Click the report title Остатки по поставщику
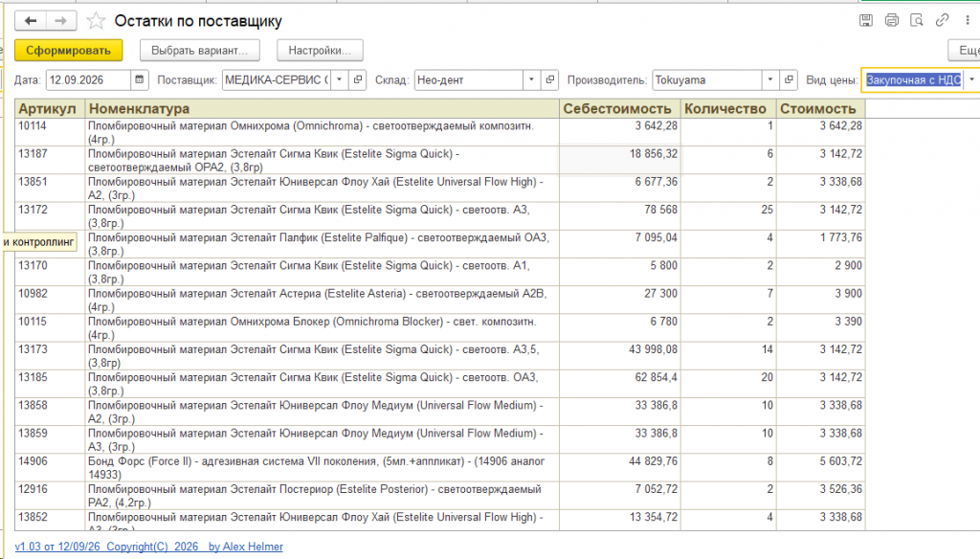The height and width of the screenshot is (559, 980). click(198, 21)
